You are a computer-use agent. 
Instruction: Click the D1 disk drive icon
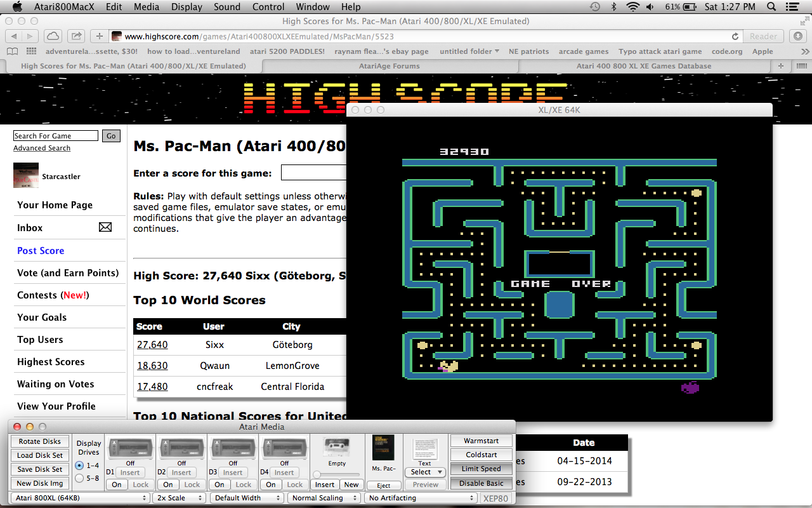click(129, 448)
